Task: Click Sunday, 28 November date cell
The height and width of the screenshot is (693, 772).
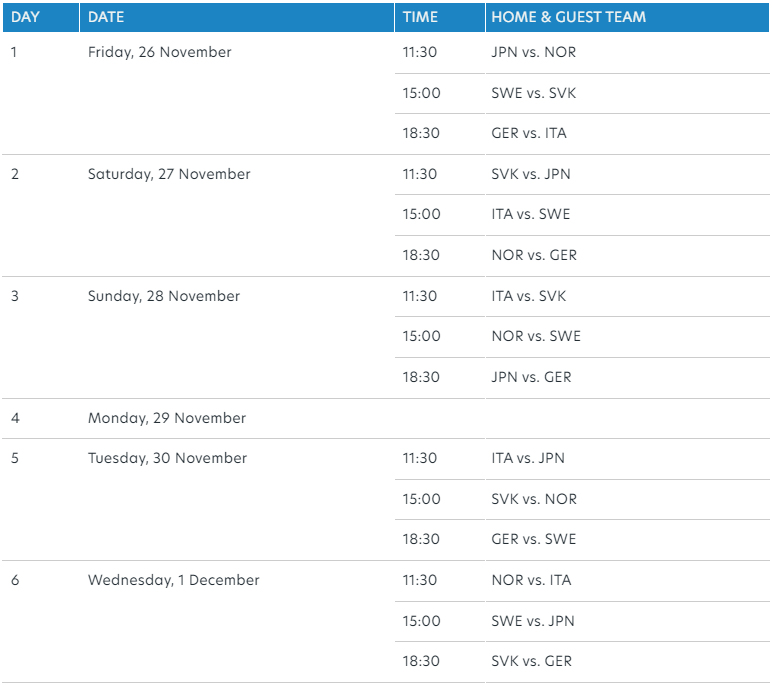Action: pyautogui.click(x=164, y=296)
